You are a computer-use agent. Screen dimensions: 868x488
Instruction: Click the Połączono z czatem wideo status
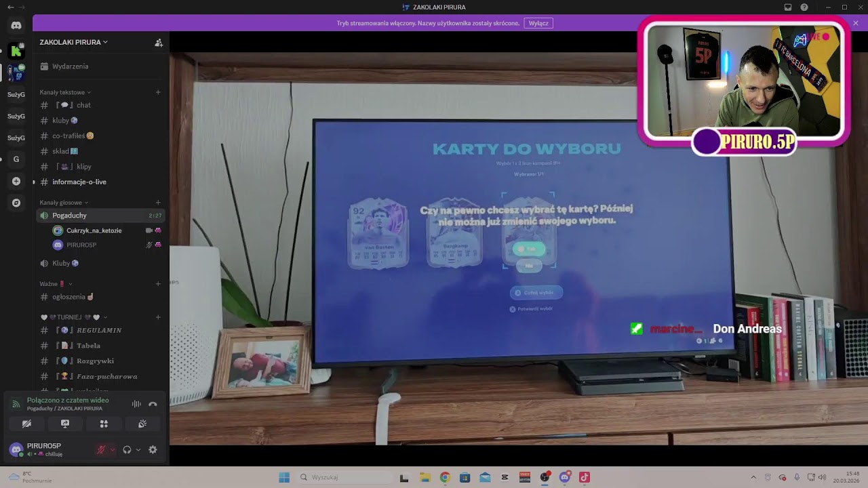click(68, 400)
